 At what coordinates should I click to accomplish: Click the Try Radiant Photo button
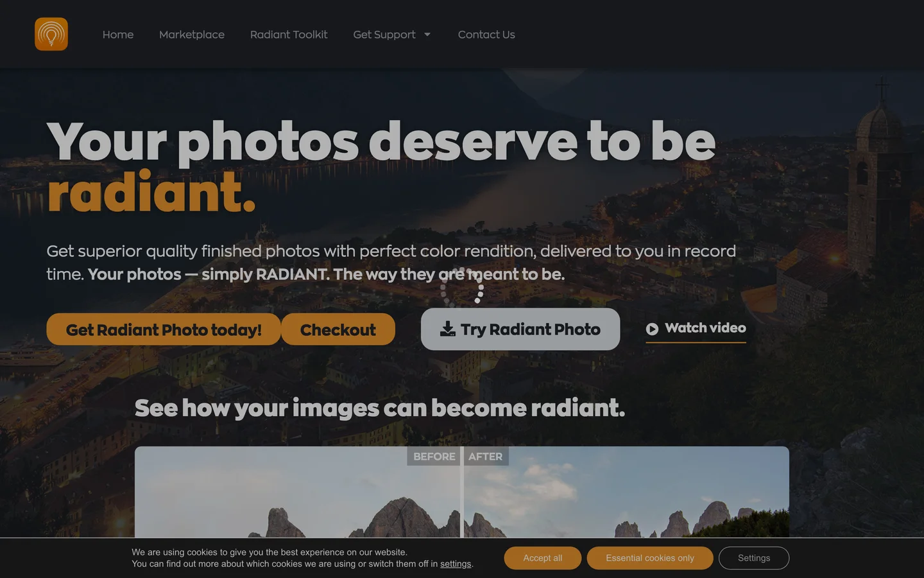point(520,329)
